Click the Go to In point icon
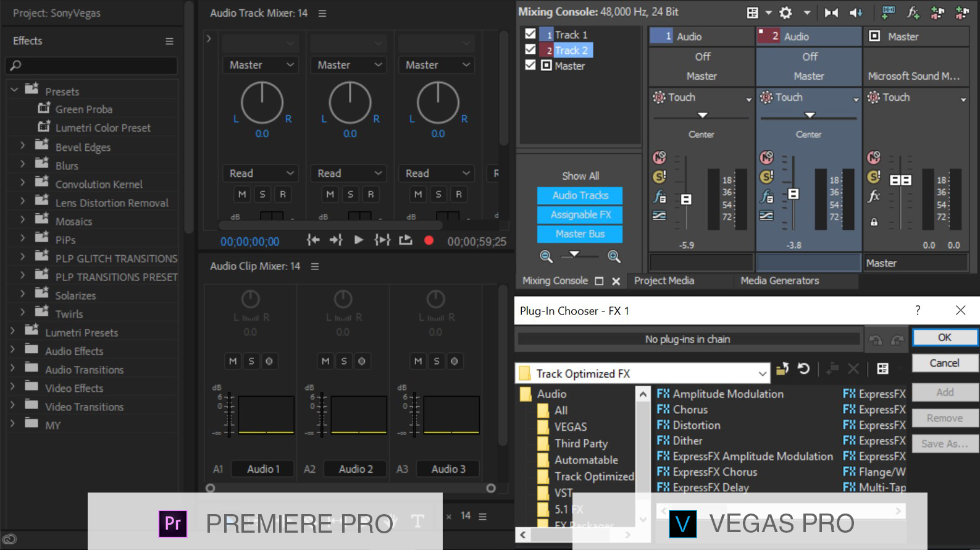Screen dimensions: 980x550 313,240
